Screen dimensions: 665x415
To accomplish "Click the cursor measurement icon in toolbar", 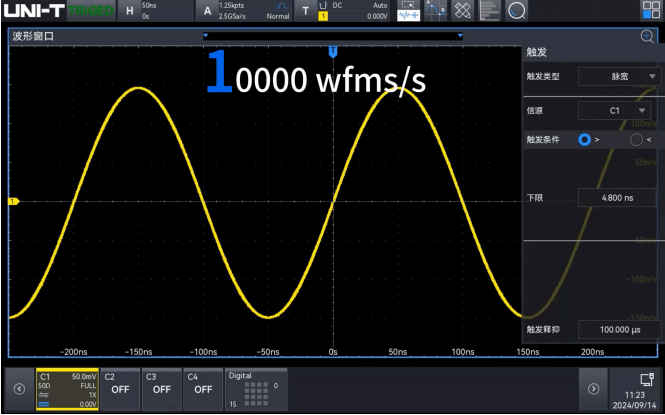I will (435, 11).
